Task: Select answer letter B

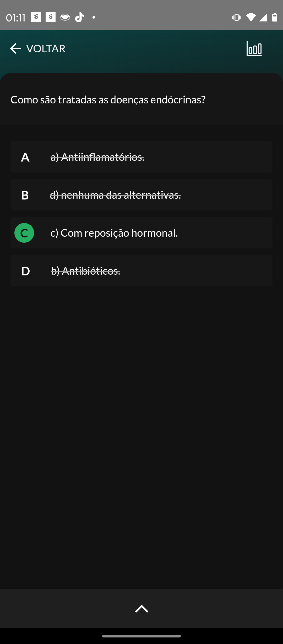Action: tap(25, 195)
